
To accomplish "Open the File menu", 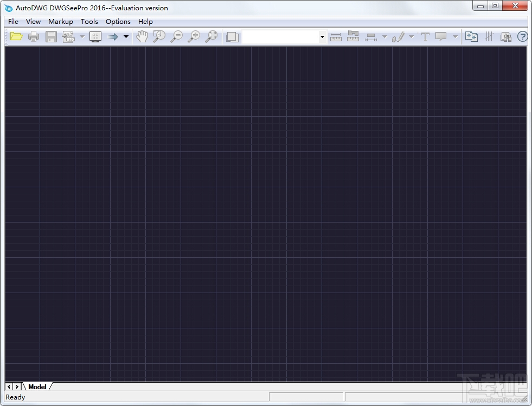I will pos(13,21).
